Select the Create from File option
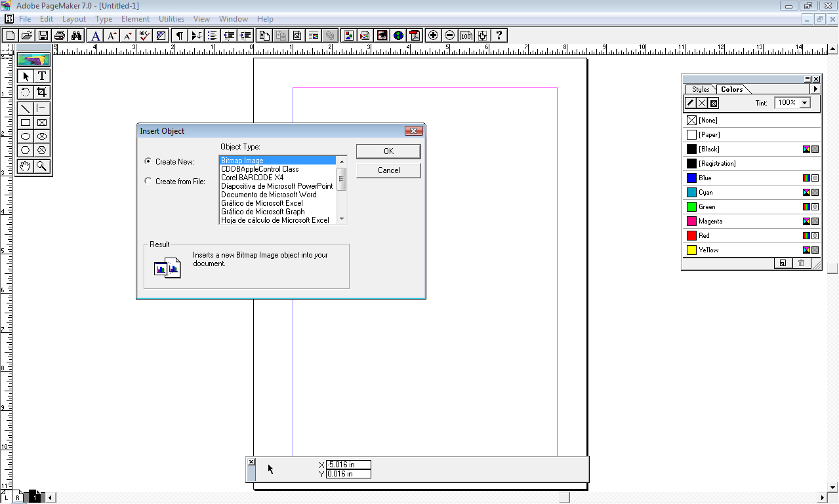This screenshot has height=504, width=839. [148, 181]
